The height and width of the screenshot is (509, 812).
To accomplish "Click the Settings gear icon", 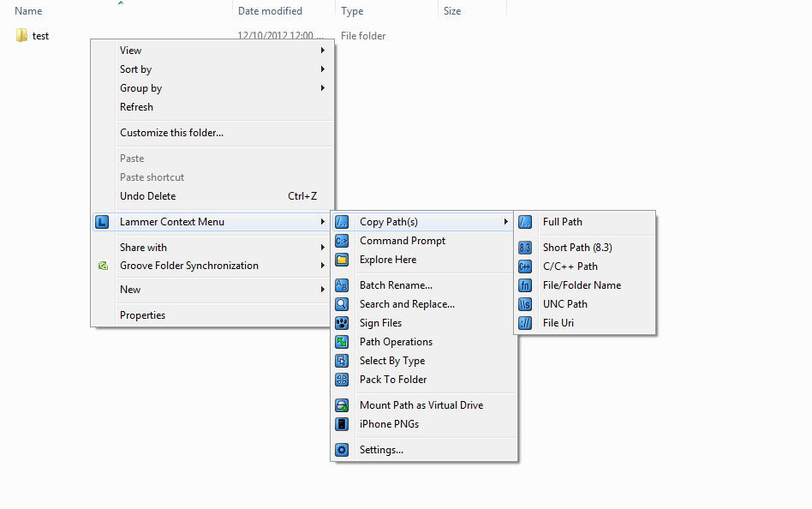I will coord(342,450).
